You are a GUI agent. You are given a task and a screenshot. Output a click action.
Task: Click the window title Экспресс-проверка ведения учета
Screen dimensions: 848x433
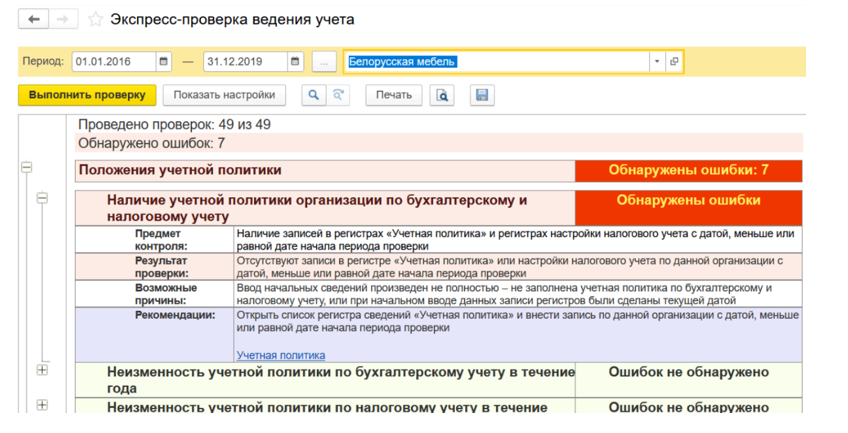[x=232, y=20]
